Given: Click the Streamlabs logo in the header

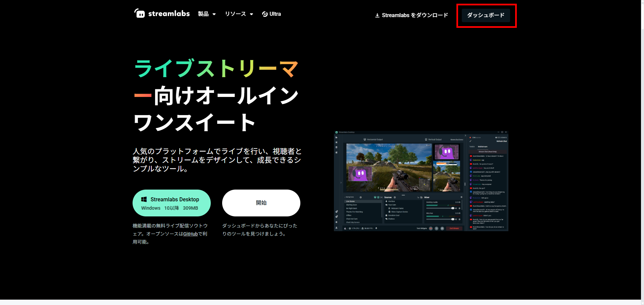Looking at the screenshot, I should pyautogui.click(x=162, y=13).
